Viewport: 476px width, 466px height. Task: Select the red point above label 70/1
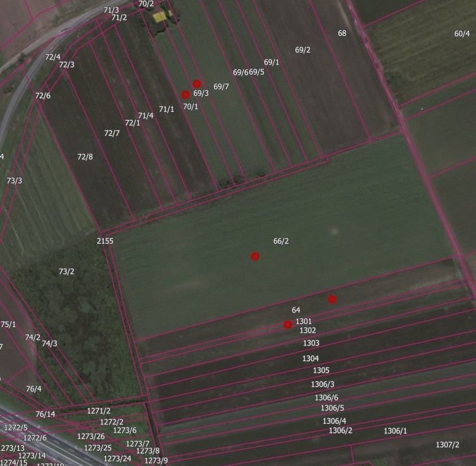point(186,95)
